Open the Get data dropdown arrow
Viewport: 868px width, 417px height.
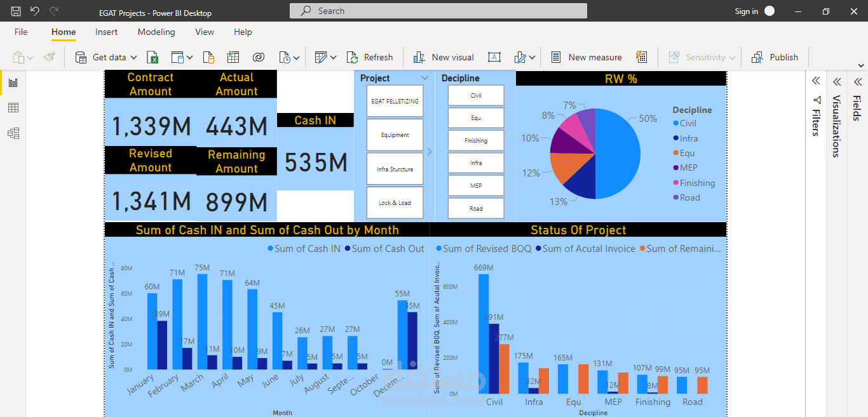point(134,58)
